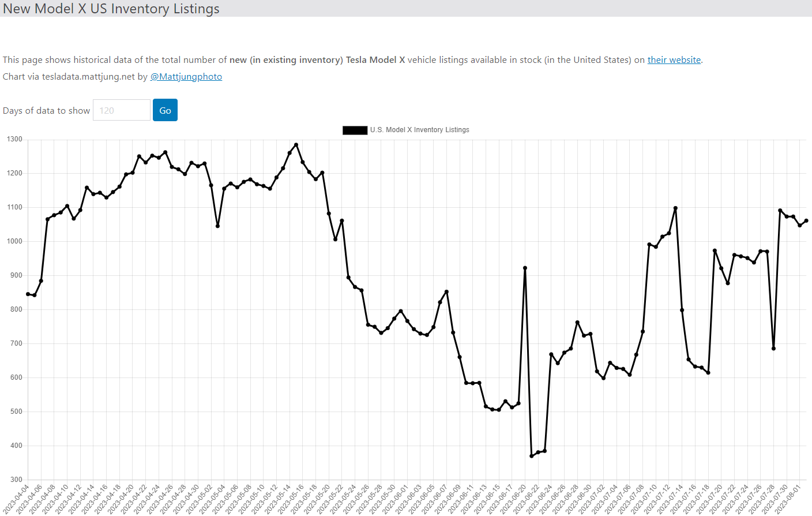Click the 'Chart via tesladata.mattjung.net by' text
The width and height of the screenshot is (812, 516).
[75, 76]
